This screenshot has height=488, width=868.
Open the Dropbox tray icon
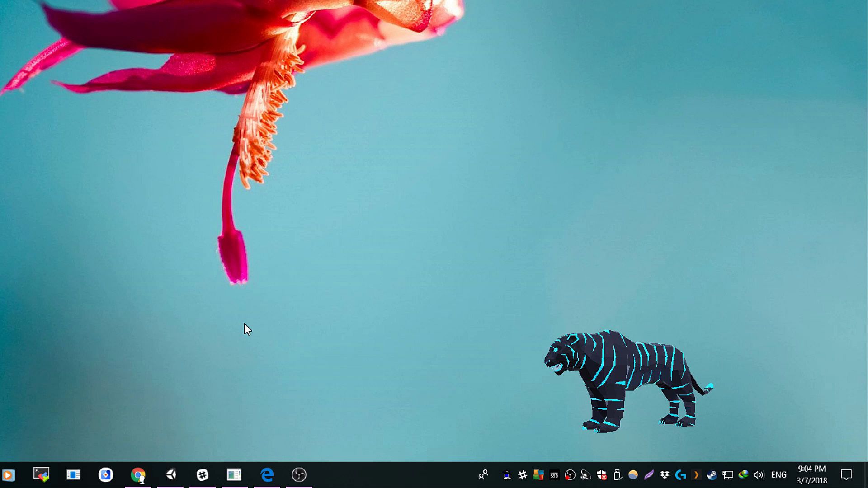pos(665,475)
